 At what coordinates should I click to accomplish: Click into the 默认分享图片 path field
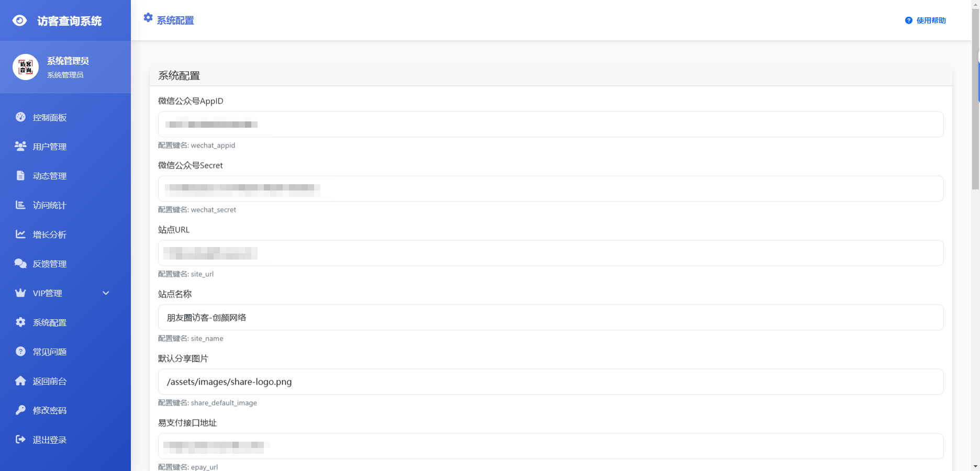coord(550,382)
